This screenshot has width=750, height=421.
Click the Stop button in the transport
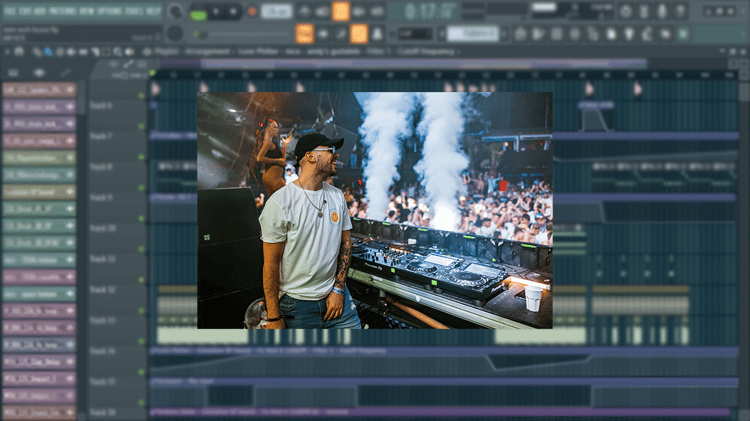click(233, 11)
